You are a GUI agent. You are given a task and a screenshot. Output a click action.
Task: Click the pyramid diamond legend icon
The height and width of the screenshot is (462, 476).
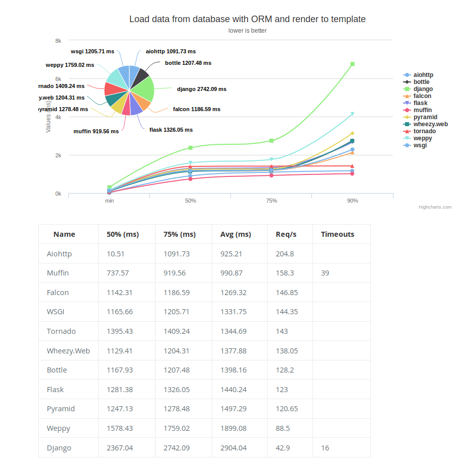click(x=407, y=117)
